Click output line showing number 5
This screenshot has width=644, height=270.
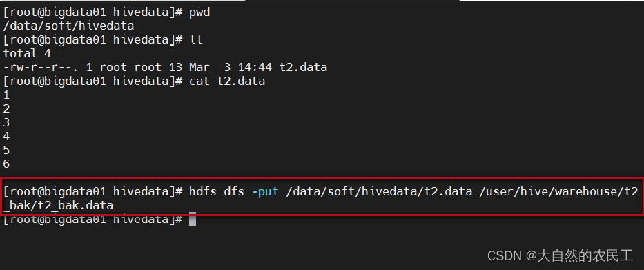[x=6, y=150]
